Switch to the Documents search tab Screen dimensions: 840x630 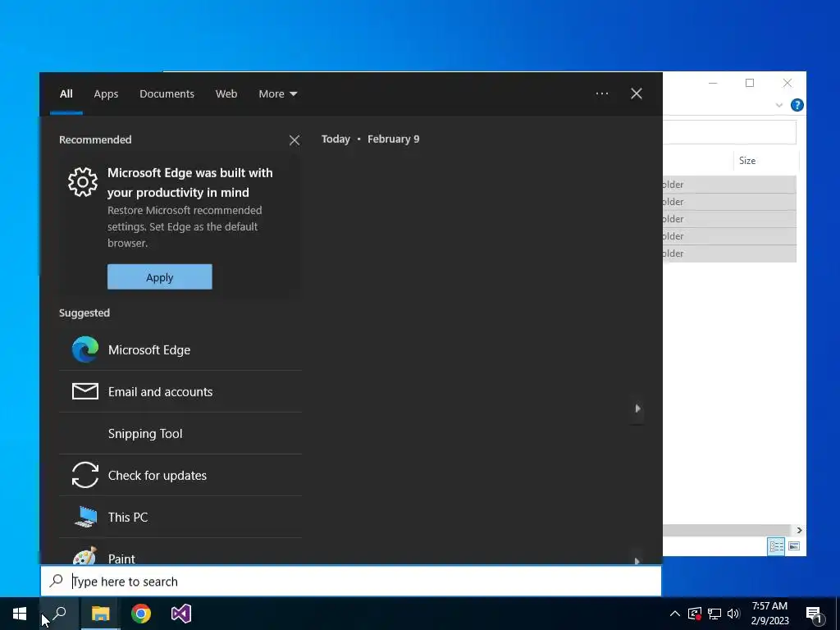tap(167, 94)
